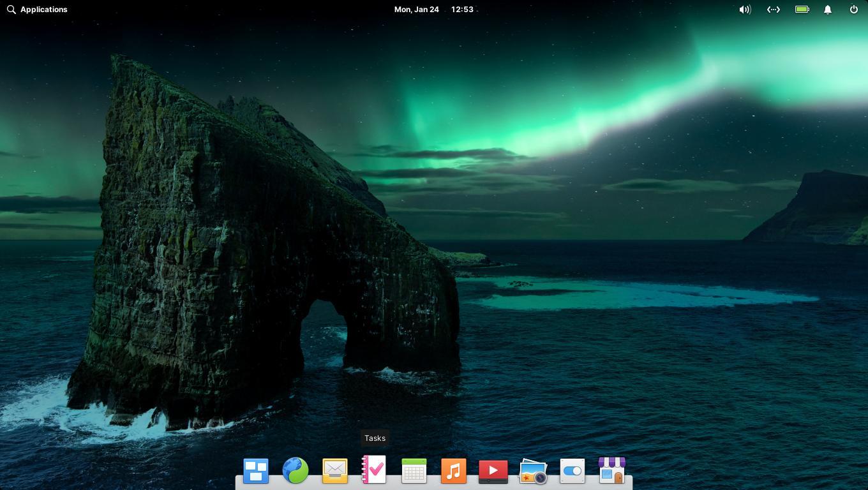Start the Music player
This screenshot has width=868, height=490.
(x=454, y=470)
